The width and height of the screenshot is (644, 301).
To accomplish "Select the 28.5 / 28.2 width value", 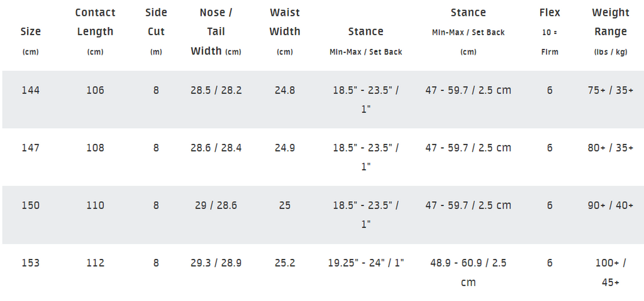I will click(216, 90).
